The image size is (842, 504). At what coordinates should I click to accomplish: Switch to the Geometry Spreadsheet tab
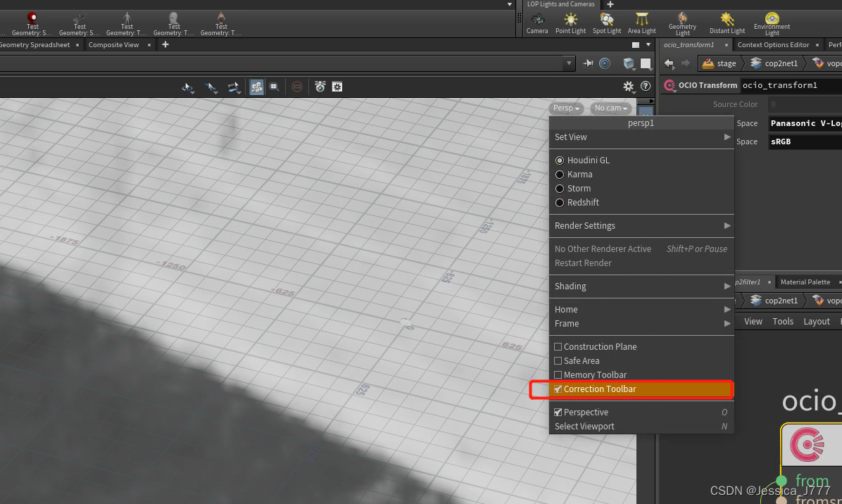(35, 44)
